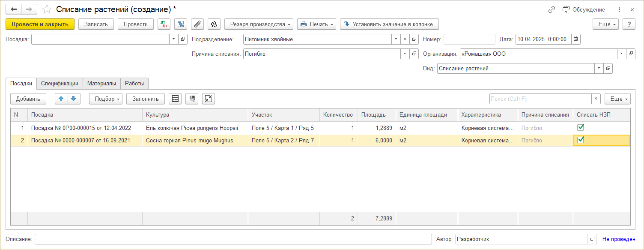The width and height of the screenshot is (644, 250).
Task: Uncheck Списать НЗП for row 1
Action: tap(581, 127)
